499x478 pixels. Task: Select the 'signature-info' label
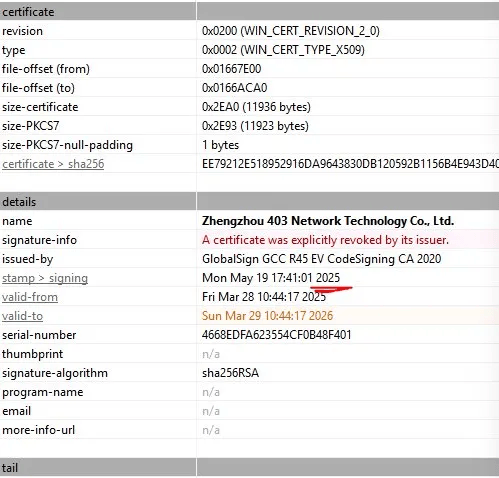point(39,240)
